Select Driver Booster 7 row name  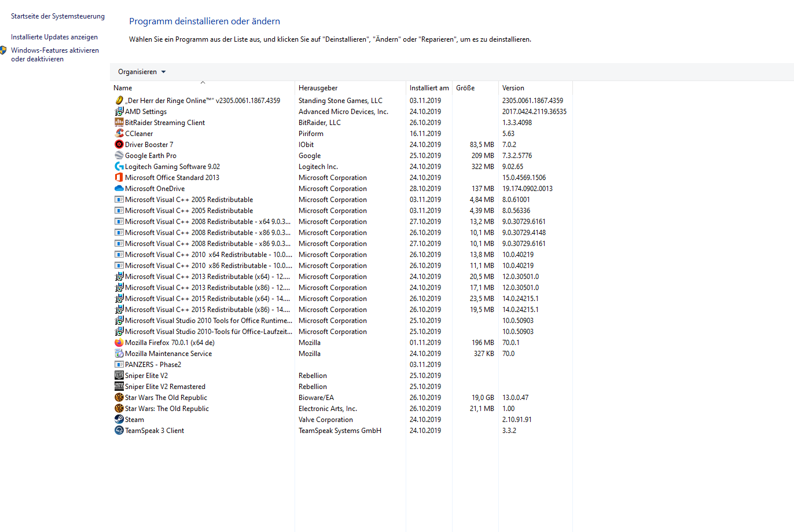click(x=149, y=145)
